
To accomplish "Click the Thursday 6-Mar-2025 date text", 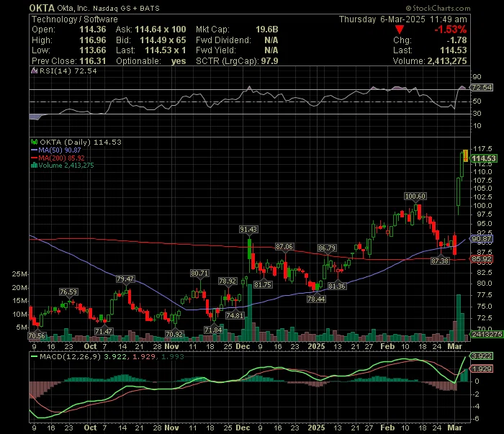I will [382, 19].
